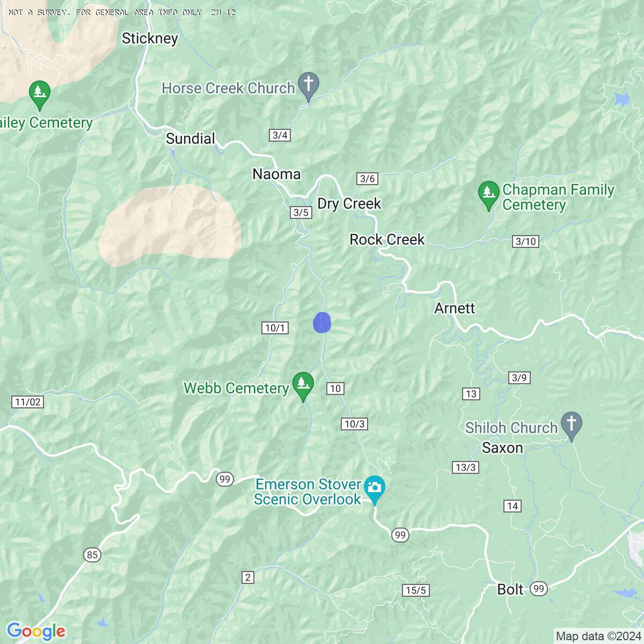Screen dimensions: 644x644
Task: Select the road 11/02 shield
Action: (27, 402)
